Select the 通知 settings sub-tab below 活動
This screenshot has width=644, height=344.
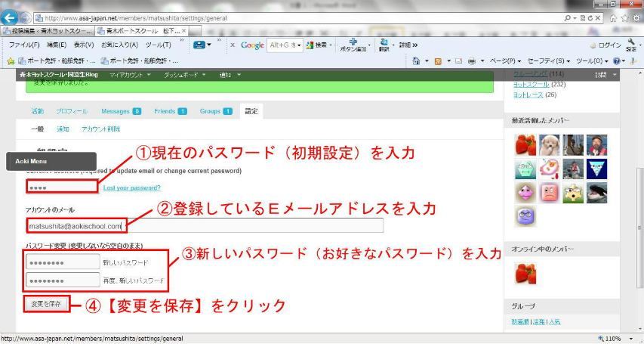pos(63,129)
